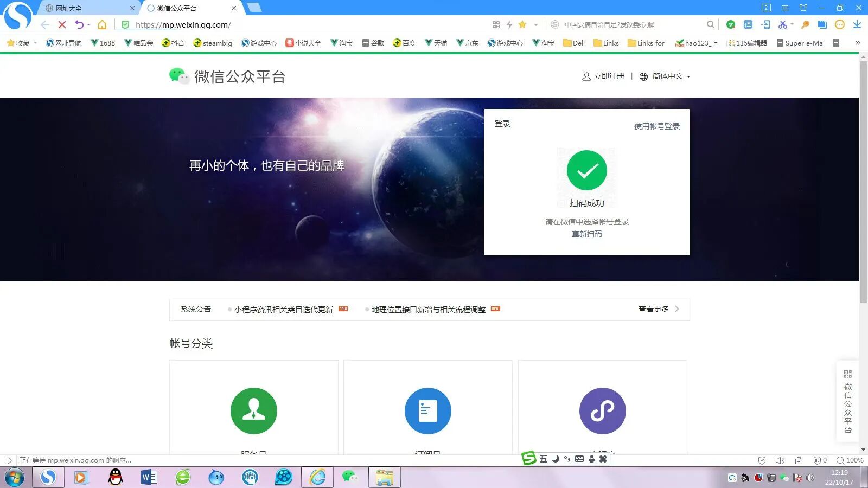Expand the bookmarks bar overflow chevron
Image resolution: width=868 pixels, height=488 pixels.
(858, 43)
